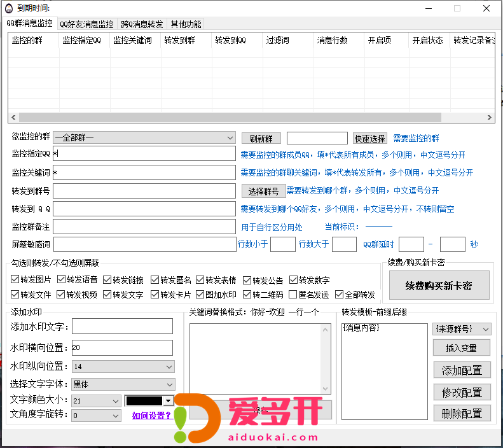
Task: Toggle the 全部转发 checkbox
Action: (x=339, y=294)
